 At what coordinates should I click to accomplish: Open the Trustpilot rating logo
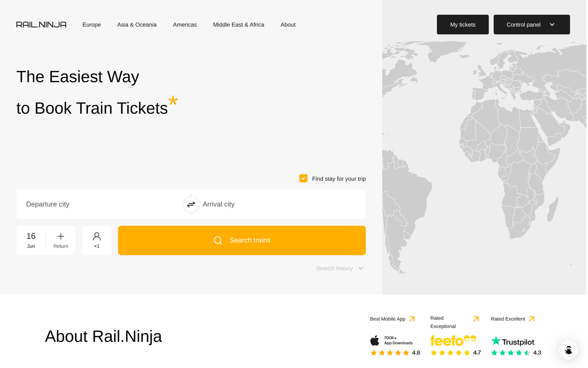pyautogui.click(x=513, y=341)
